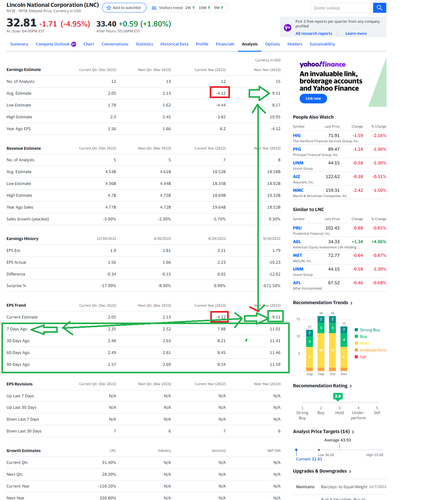Click the Buy legend swatch
Viewport: 439px width, 500px height.
(356, 336)
